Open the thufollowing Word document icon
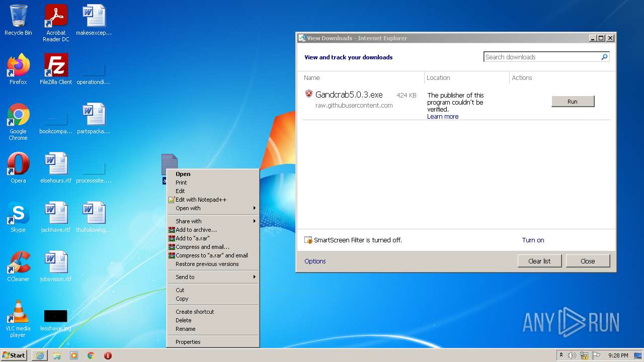The width and height of the screenshot is (644, 362). [94, 217]
